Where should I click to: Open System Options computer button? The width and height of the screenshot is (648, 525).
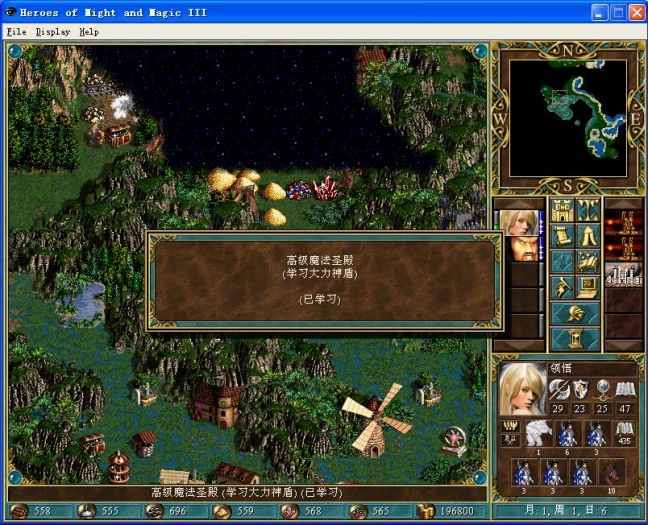click(588, 289)
